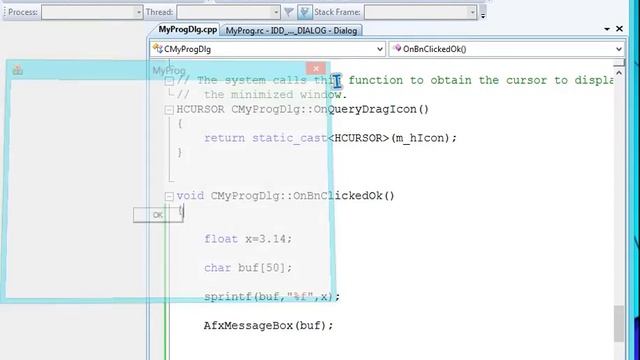The height and width of the screenshot is (360, 640).
Task: Click the 'the minimized window' comment line
Action: pyautogui.click(x=261, y=95)
